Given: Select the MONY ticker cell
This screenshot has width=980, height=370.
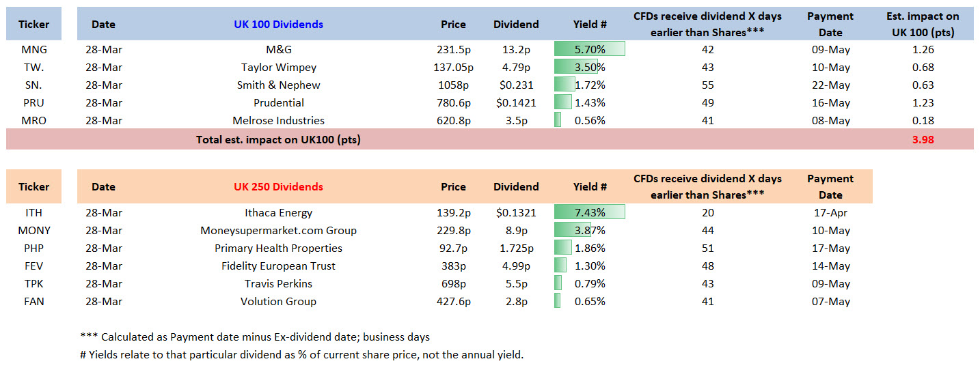Looking at the screenshot, I should click(33, 230).
